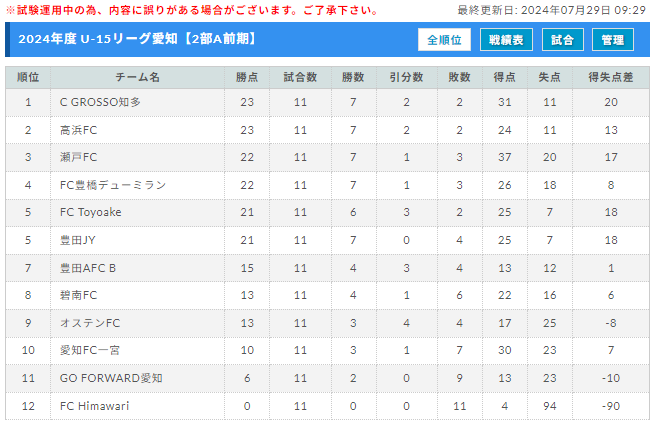Select the FC豊橋デューミラン team name
The height and width of the screenshot is (425, 656).
pyautogui.click(x=113, y=185)
